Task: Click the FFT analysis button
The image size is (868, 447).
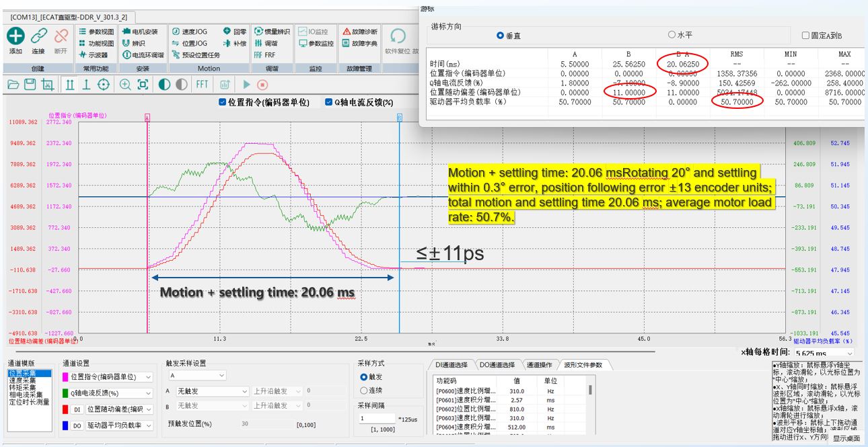Action: coord(202,84)
